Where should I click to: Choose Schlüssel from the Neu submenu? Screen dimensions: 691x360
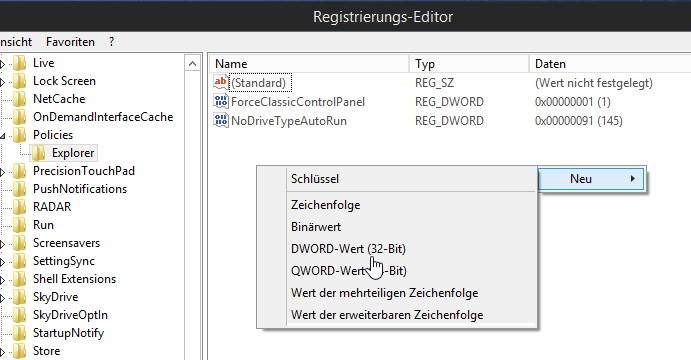coord(411,179)
